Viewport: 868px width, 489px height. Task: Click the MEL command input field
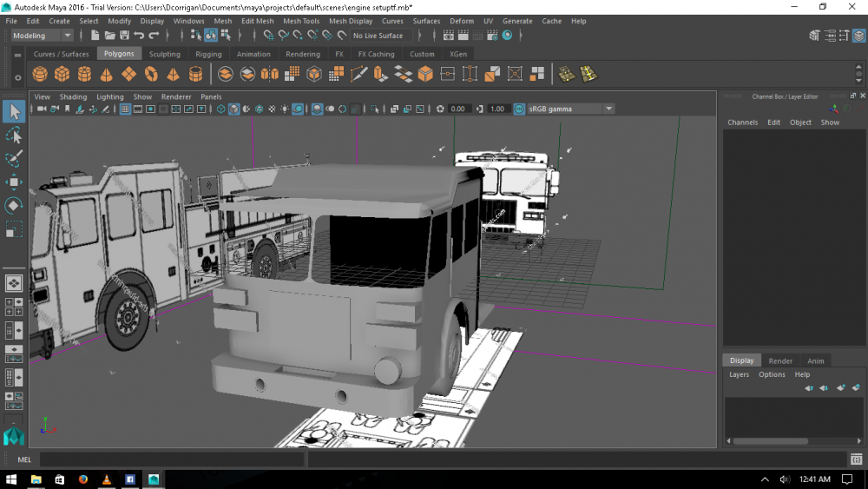coord(172,459)
